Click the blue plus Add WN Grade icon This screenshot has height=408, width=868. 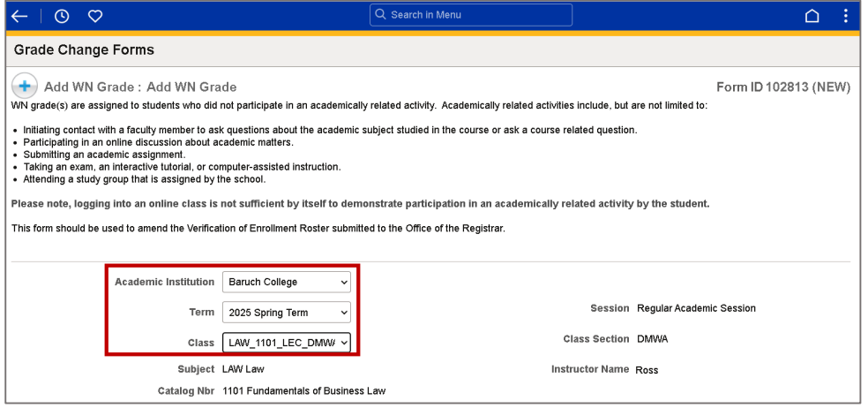click(x=25, y=87)
